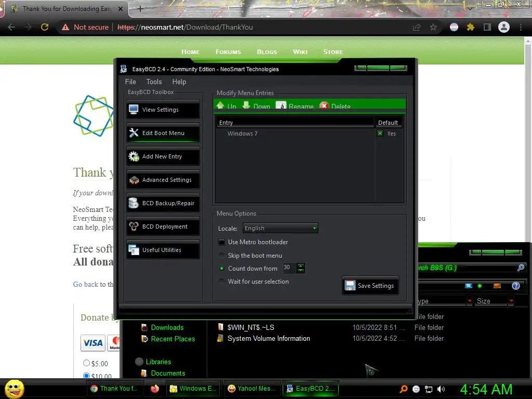
Task: Enable Use Metro bootloader checkbox
Action: pyautogui.click(x=221, y=242)
